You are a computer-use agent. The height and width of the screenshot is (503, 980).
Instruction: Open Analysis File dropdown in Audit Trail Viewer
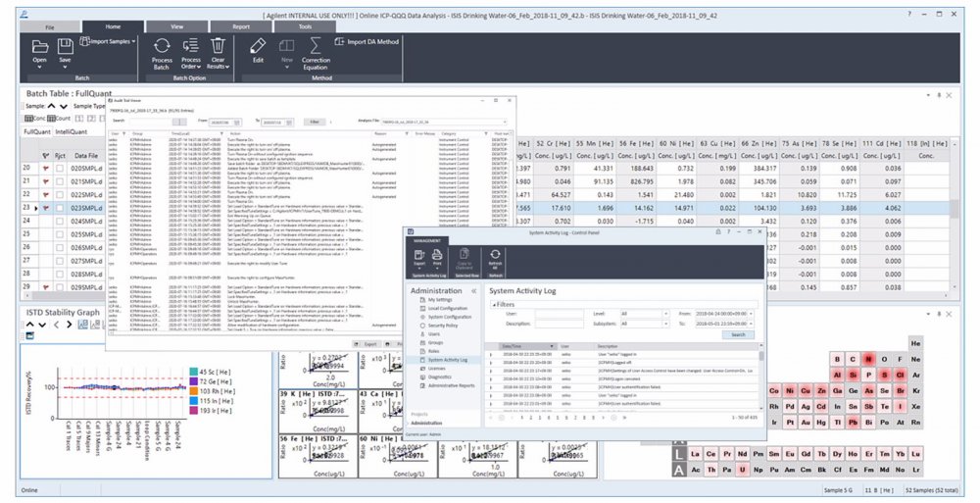[504, 122]
